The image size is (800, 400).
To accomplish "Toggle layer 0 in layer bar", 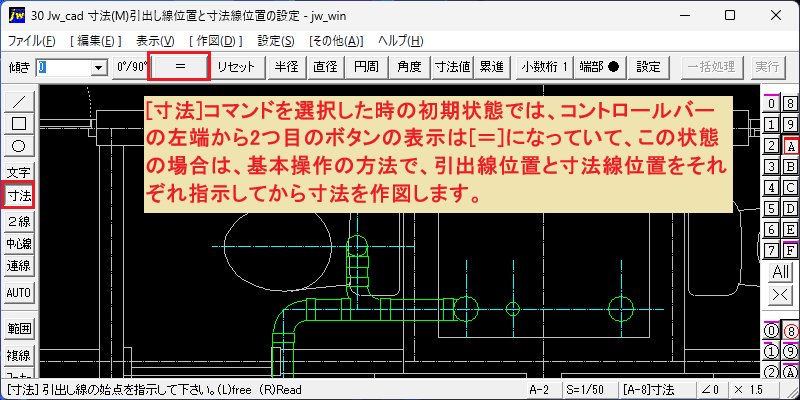I will pyautogui.click(x=772, y=104).
